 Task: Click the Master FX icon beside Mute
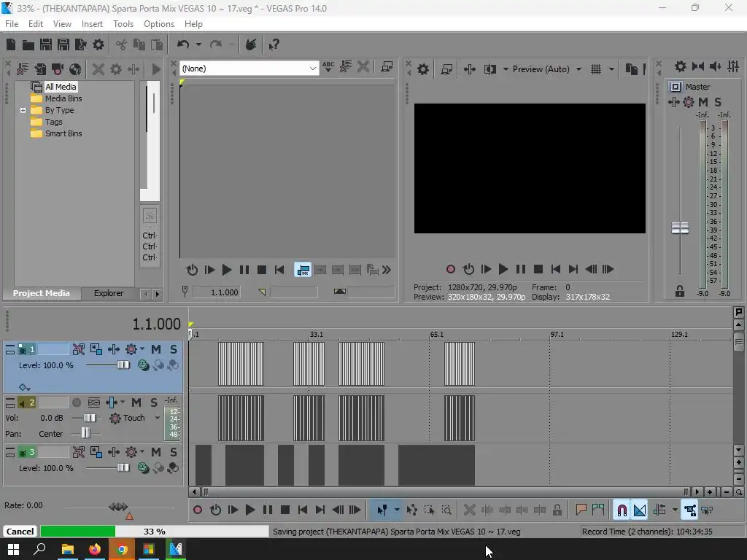(689, 102)
